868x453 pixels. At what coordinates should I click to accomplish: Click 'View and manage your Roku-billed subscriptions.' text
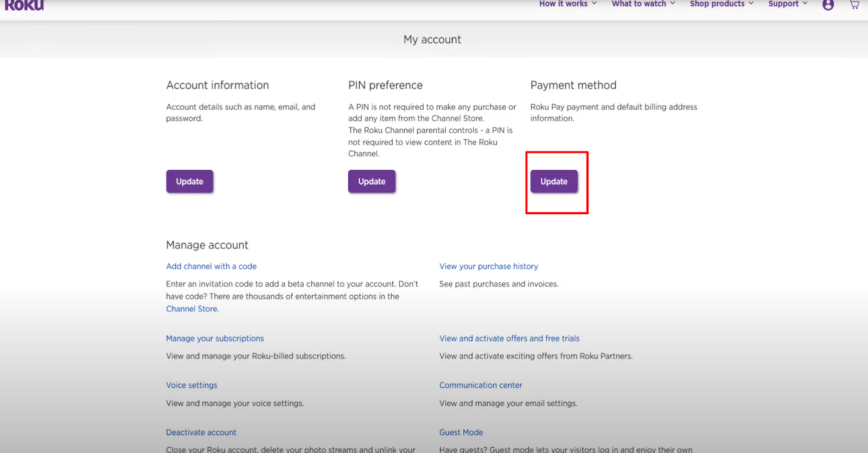coord(256,356)
